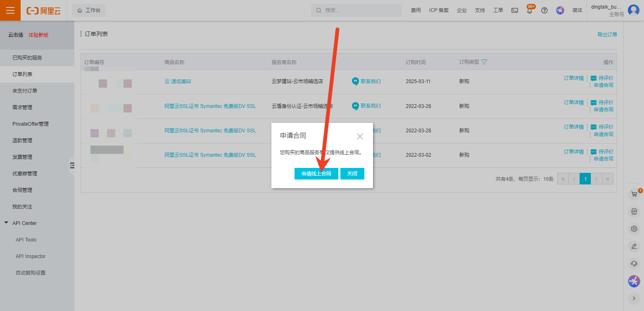Open notifications bell with 99+ badge
This screenshot has height=311, width=644.
pyautogui.click(x=530, y=10)
